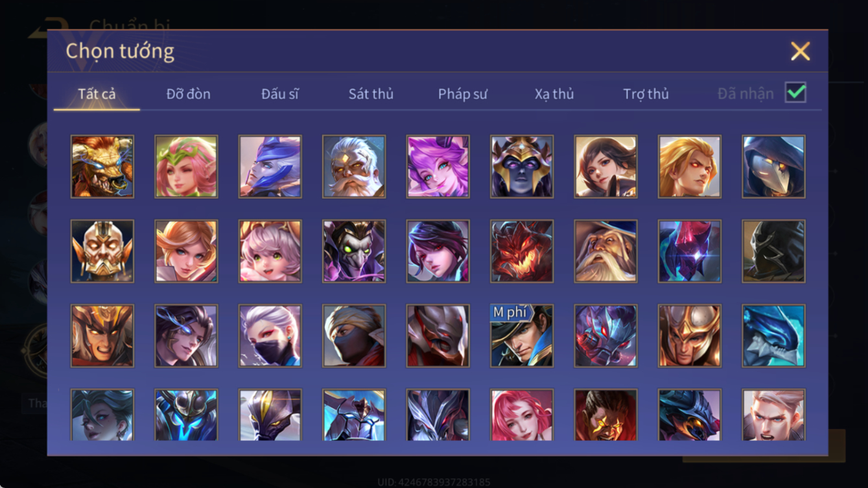Close the "Chọn tướng" dialog

(800, 51)
